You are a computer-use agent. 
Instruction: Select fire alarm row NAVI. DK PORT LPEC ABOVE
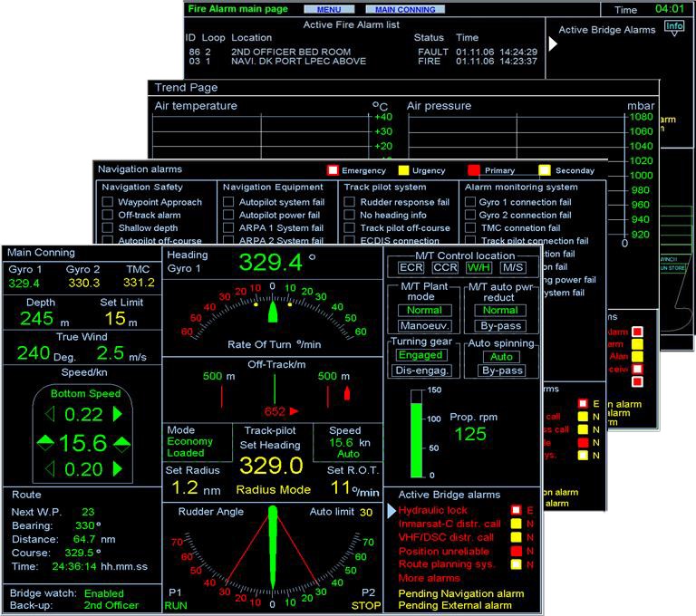[x=362, y=62]
